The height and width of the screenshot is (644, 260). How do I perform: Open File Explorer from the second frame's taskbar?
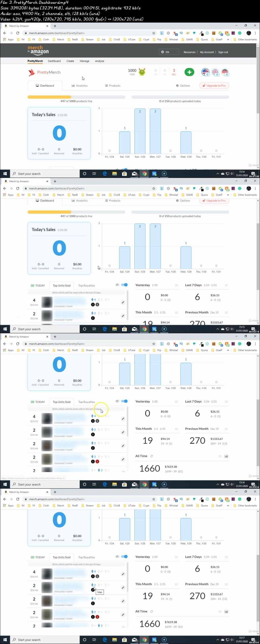(115, 329)
